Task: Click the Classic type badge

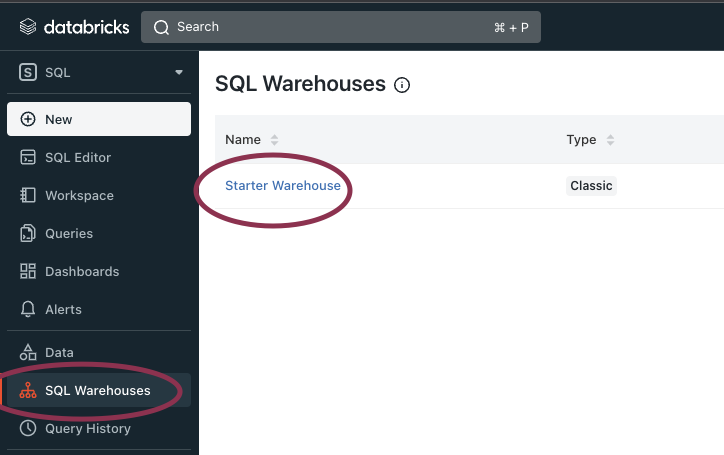Action: point(591,186)
